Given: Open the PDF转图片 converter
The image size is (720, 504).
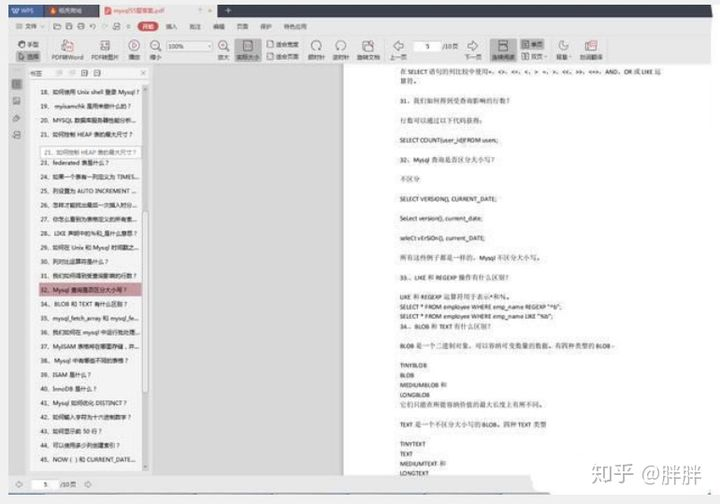Looking at the screenshot, I should 105,50.
